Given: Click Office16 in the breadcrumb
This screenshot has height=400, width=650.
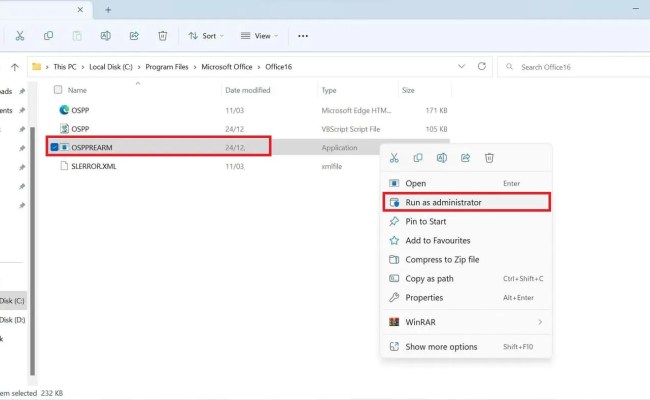Looking at the screenshot, I should (x=279, y=67).
